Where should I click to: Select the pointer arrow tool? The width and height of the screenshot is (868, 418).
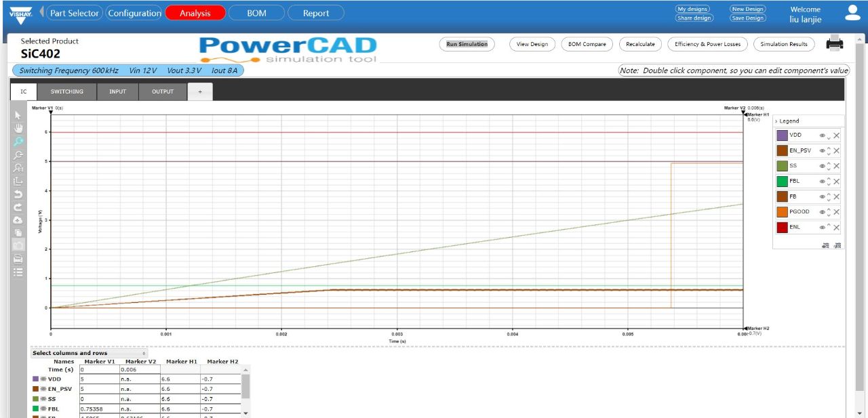click(19, 115)
